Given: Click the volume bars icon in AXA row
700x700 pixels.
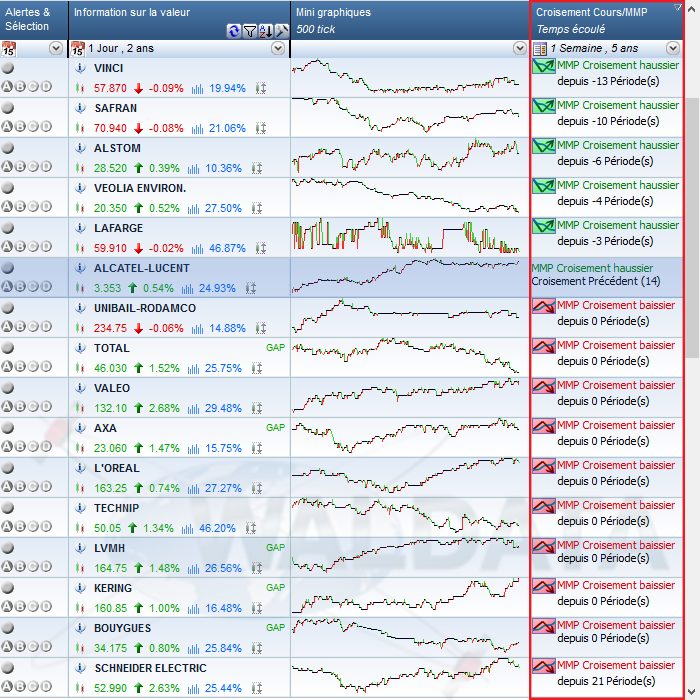Looking at the screenshot, I should pyautogui.click(x=193, y=448).
